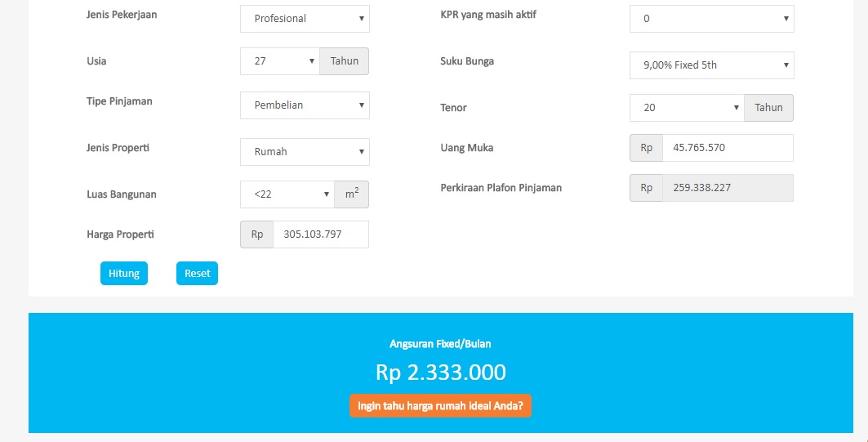Click the m² unit label
This screenshot has height=442, width=868.
pyautogui.click(x=351, y=194)
